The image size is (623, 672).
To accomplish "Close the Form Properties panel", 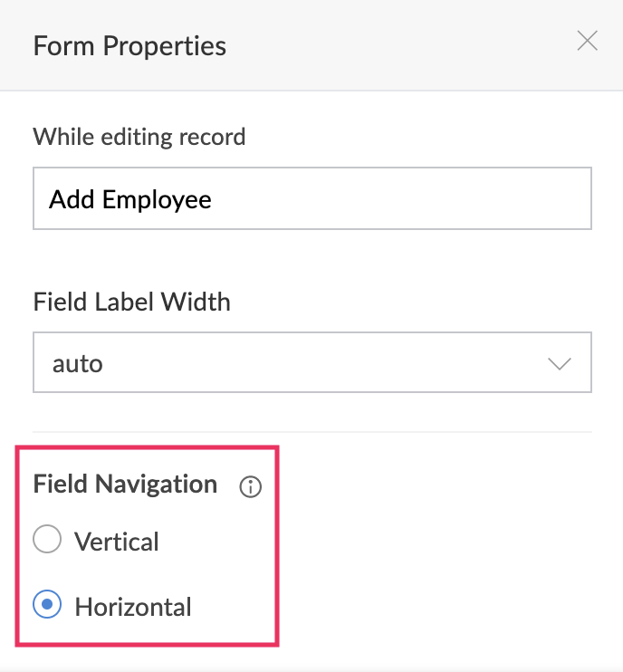I will (x=588, y=41).
